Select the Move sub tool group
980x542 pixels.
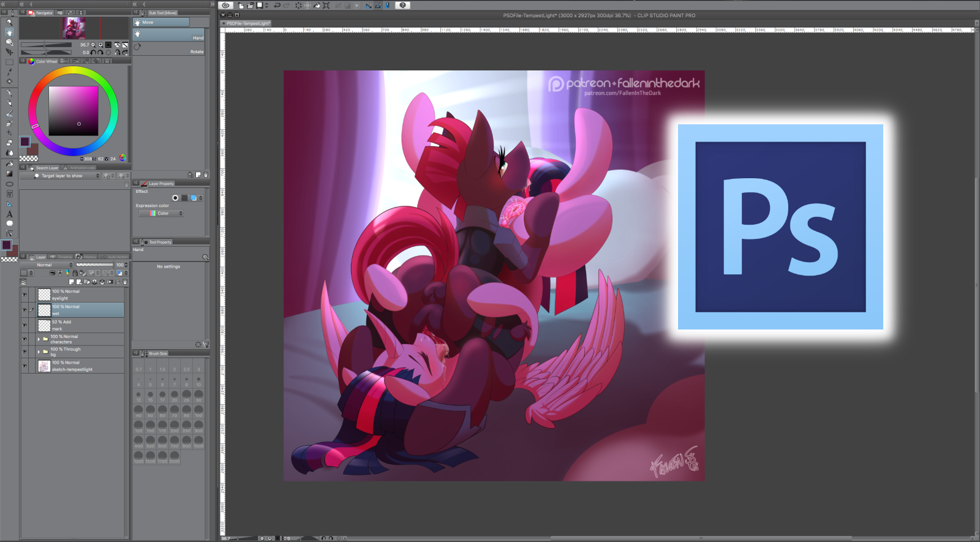pyautogui.click(x=162, y=22)
